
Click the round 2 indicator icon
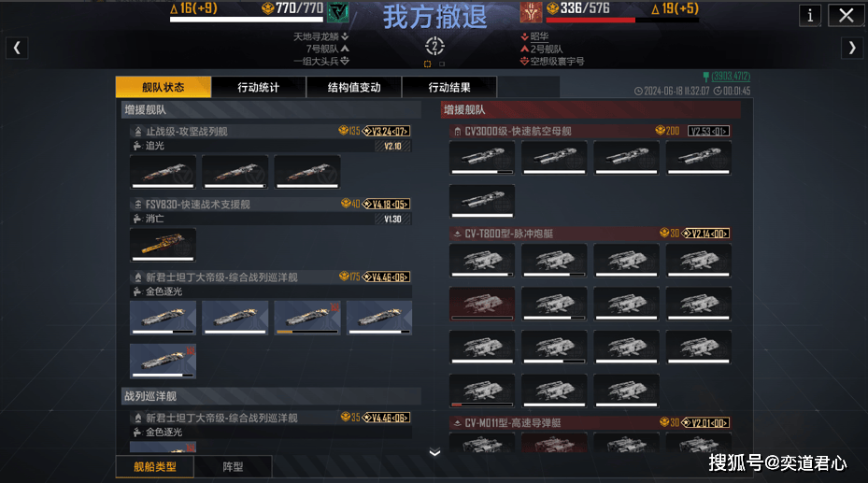[434, 46]
